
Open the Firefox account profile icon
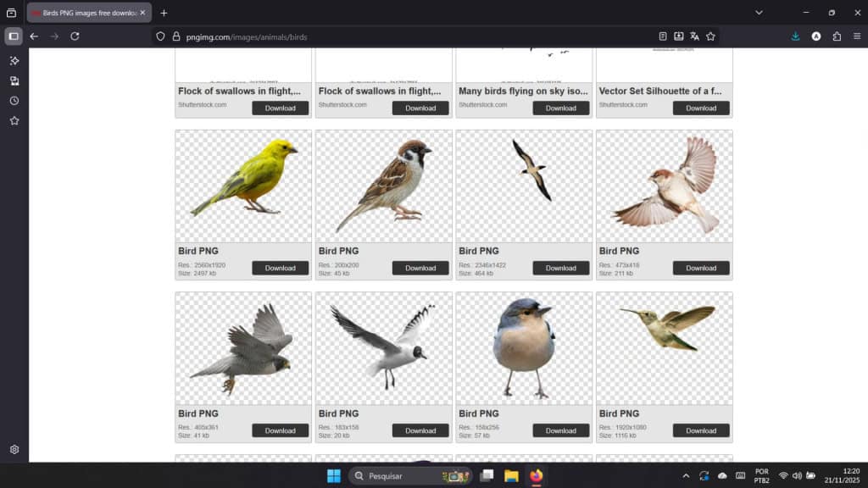point(815,37)
